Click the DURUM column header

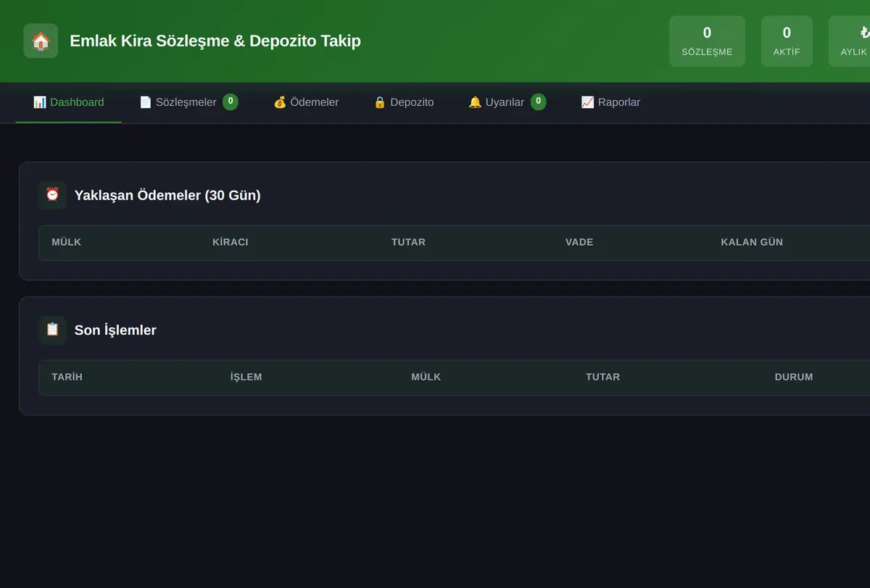[x=794, y=377]
